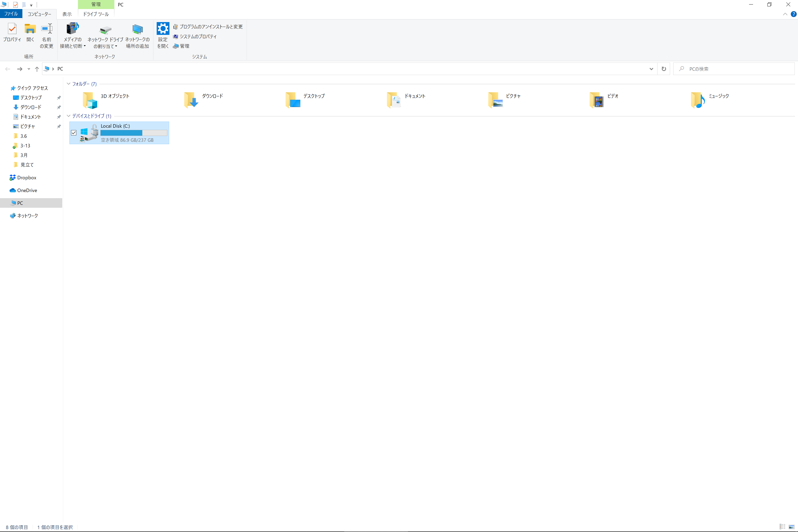This screenshot has height=532, width=798.
Task: Unpin デスクトップ from Quick Access pin icon
Action: pos(59,98)
